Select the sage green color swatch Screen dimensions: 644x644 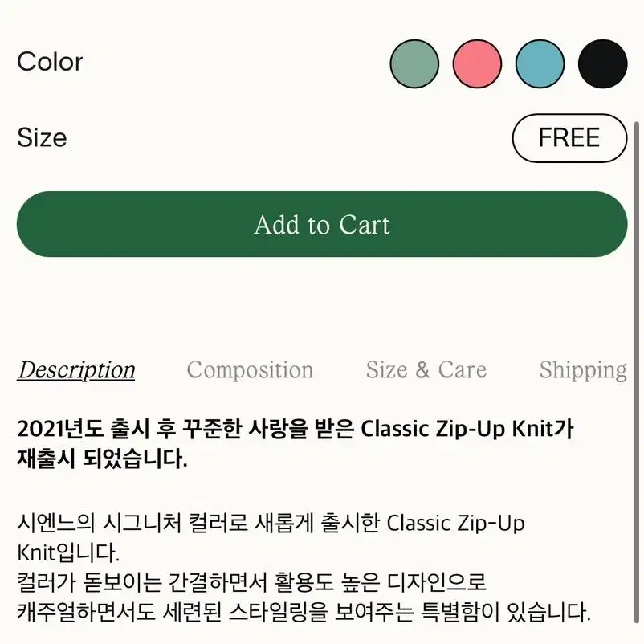pyautogui.click(x=414, y=63)
